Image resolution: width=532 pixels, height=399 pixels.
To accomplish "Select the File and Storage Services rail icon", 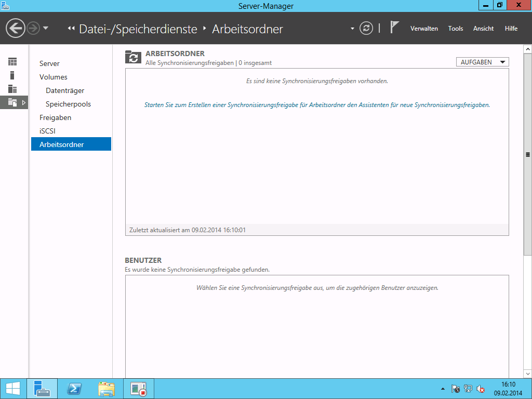I will pos(12,102).
